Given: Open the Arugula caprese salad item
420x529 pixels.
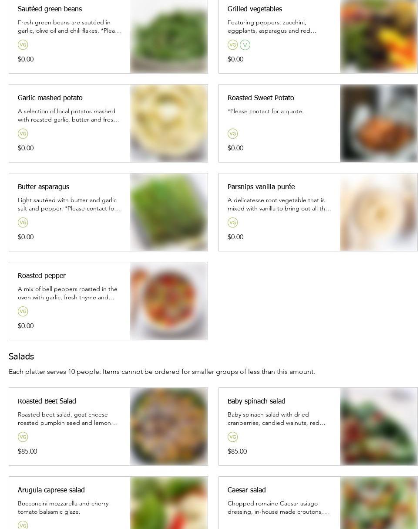Looking at the screenshot, I should [x=51, y=490].
